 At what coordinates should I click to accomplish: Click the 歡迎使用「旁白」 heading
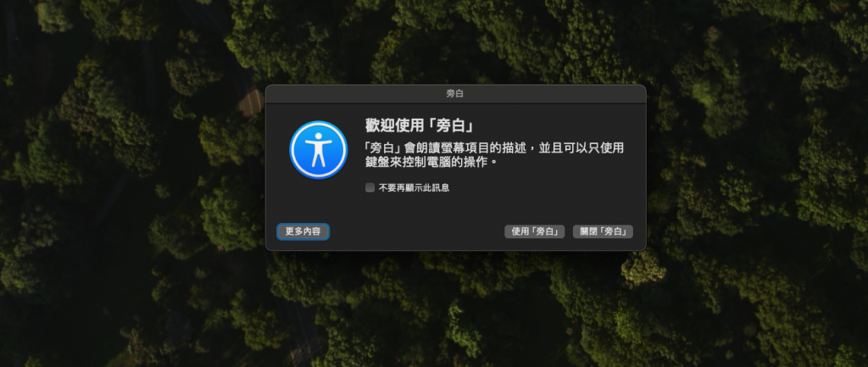[420, 125]
